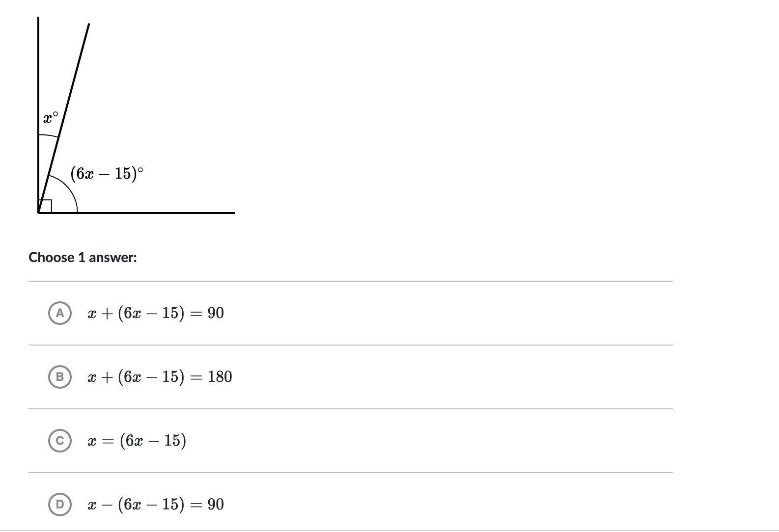Click the "Choose 1 answer:" heading
Viewport: 779px width, 532px height.
83,257
